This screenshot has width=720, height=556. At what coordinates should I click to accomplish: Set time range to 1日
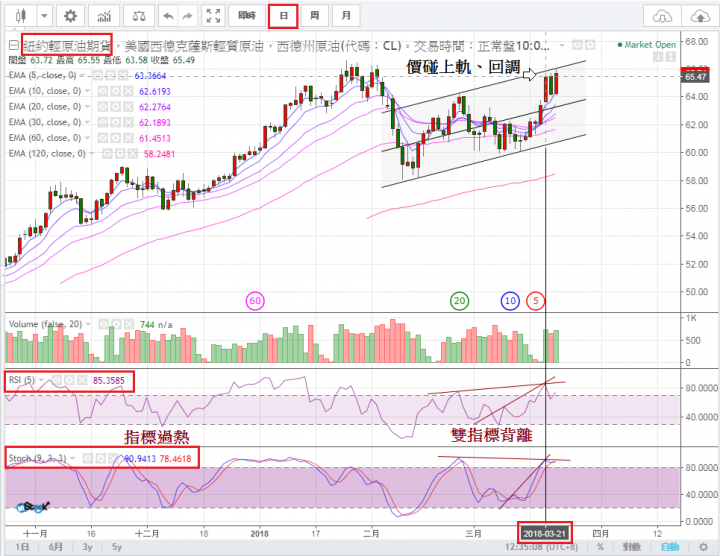[22, 547]
